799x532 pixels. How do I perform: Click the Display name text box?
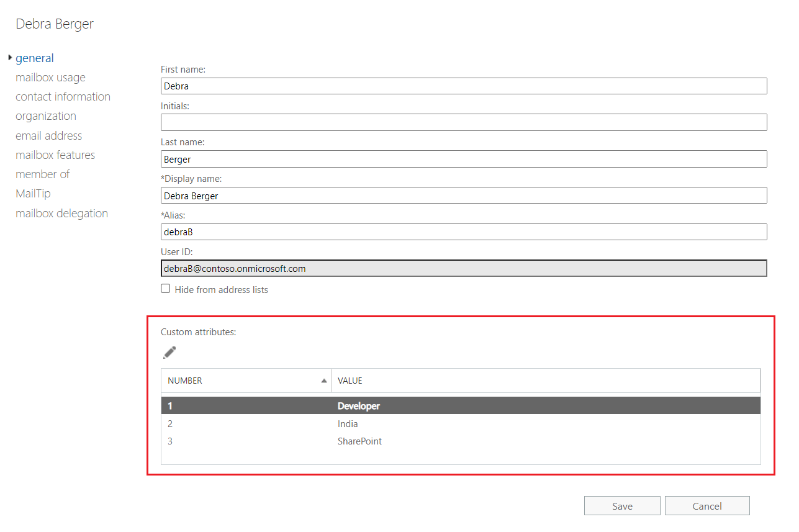(x=463, y=196)
